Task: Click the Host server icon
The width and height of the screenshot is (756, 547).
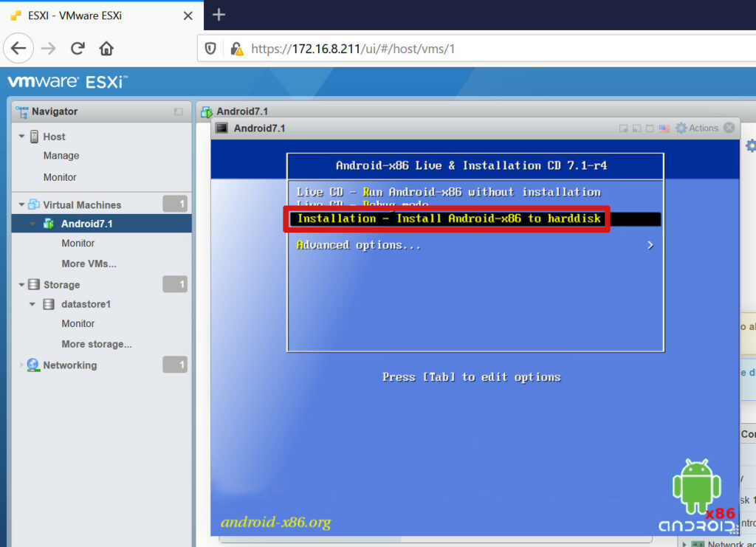Action: pos(34,137)
